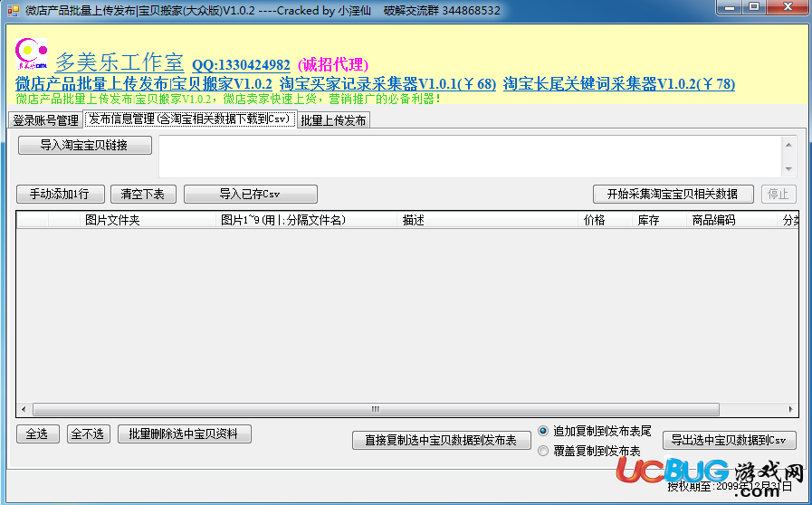Screen dimensions: 812x505
Task: Open the 多美乐工作室 link
Action: [x=119, y=62]
